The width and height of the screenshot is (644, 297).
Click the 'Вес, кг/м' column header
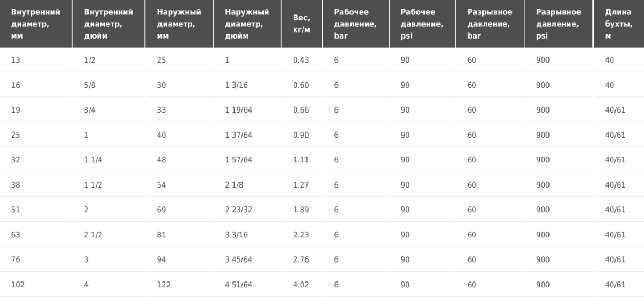click(302, 24)
